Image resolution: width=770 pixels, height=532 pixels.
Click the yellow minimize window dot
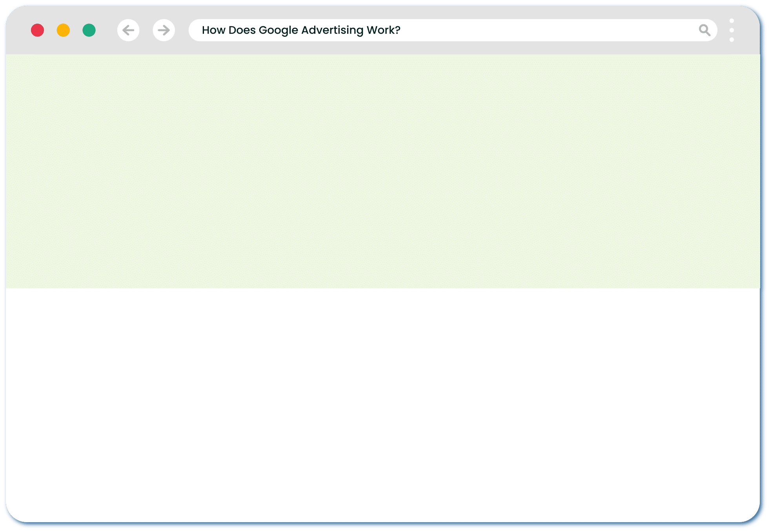[x=63, y=30]
